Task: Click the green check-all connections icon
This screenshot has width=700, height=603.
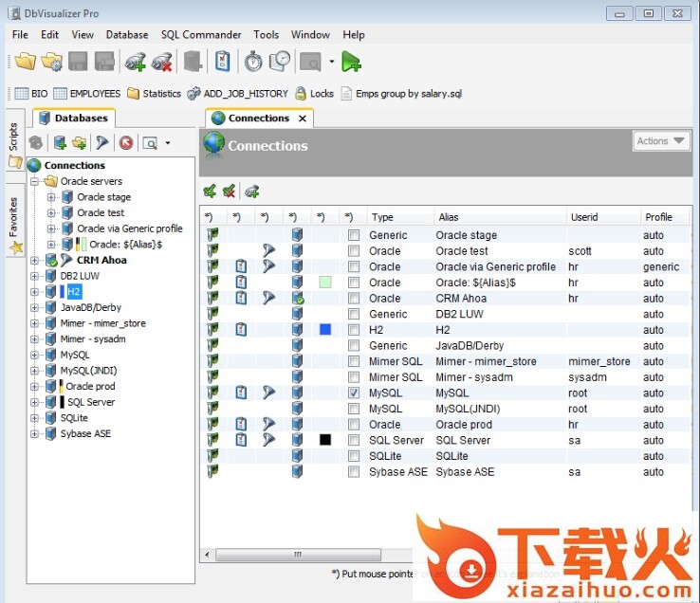Action: click(x=210, y=192)
